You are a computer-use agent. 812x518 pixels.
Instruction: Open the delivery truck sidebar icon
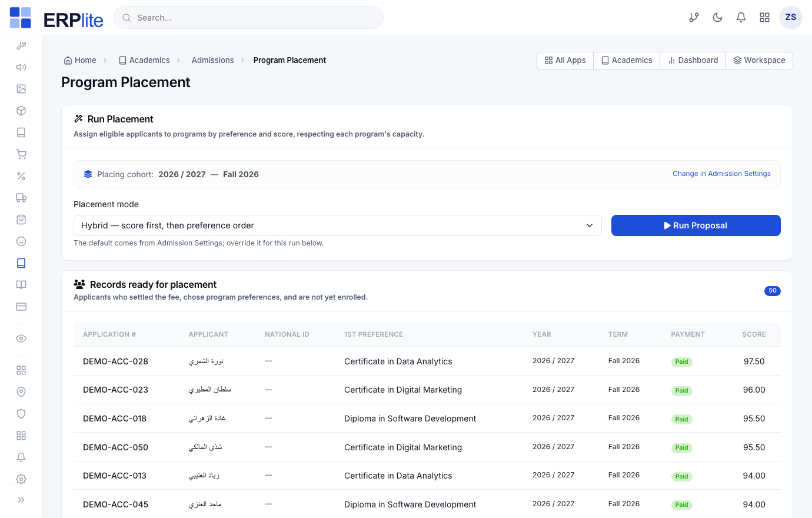(21, 198)
